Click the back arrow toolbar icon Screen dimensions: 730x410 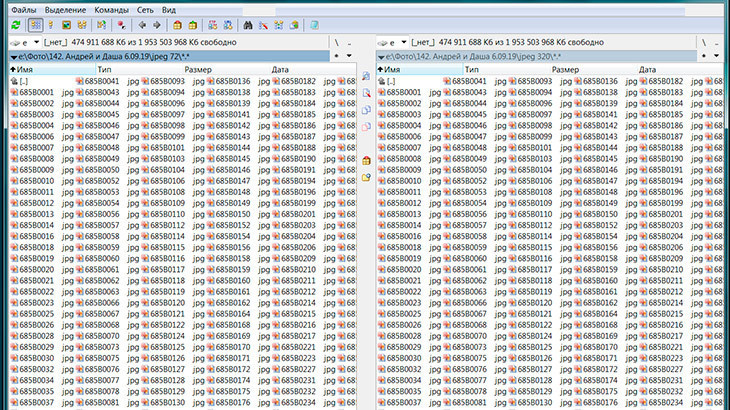pyautogui.click(x=143, y=24)
